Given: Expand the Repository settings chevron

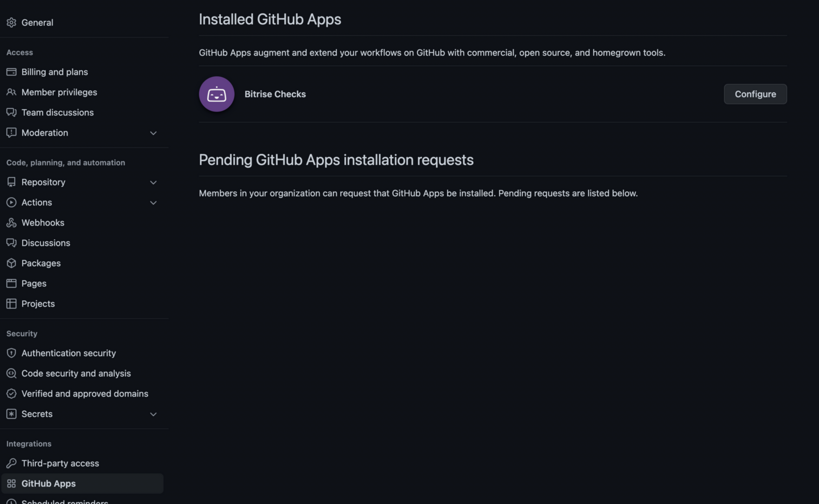Looking at the screenshot, I should (x=153, y=182).
